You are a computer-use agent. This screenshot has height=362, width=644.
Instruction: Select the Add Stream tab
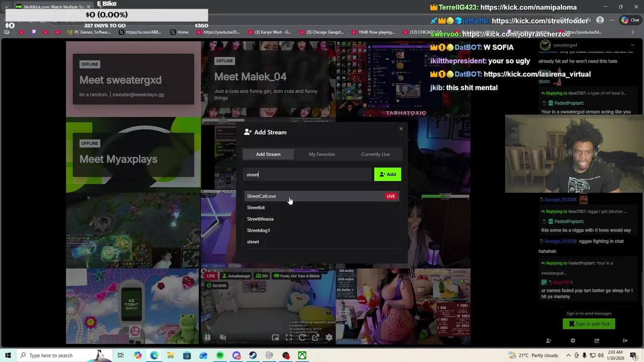point(268,154)
